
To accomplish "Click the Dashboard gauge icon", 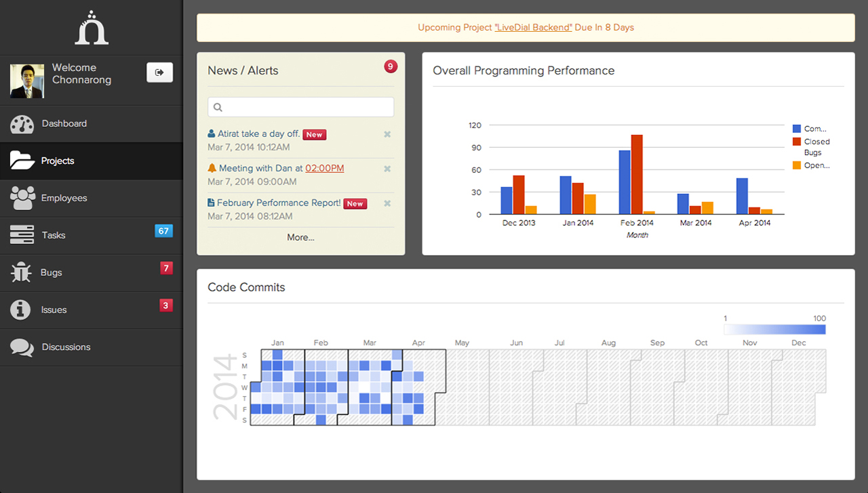I will (22, 124).
